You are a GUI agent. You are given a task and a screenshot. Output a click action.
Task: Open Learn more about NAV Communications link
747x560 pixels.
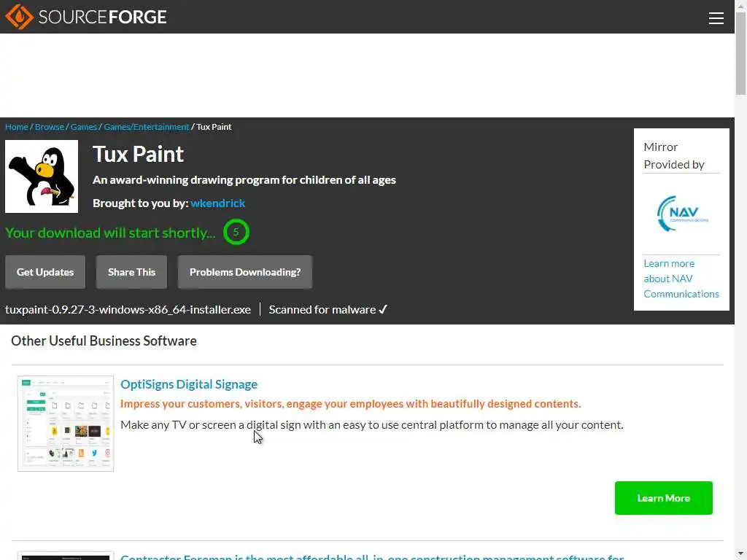(x=681, y=279)
